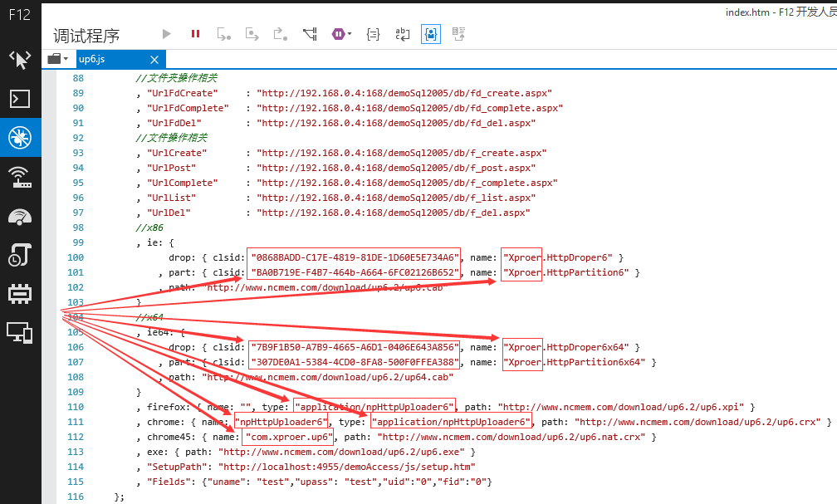This screenshot has width=837, height=504.
Task: Click the Continue play button
Action: coord(167,34)
